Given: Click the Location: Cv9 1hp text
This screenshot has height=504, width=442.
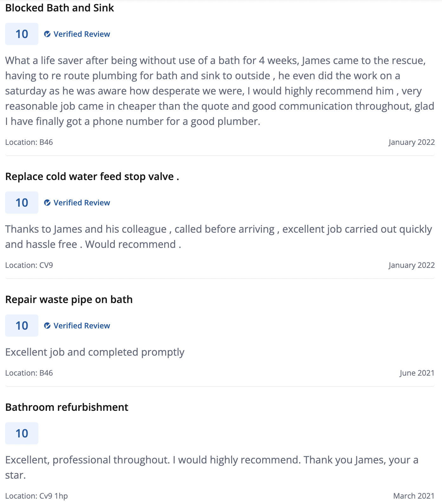Looking at the screenshot, I should click(36, 496).
